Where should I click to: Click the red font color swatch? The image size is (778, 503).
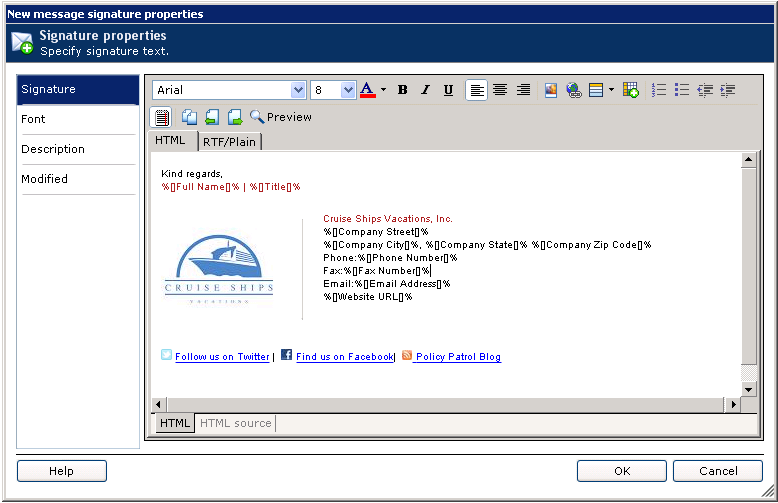coord(367,90)
